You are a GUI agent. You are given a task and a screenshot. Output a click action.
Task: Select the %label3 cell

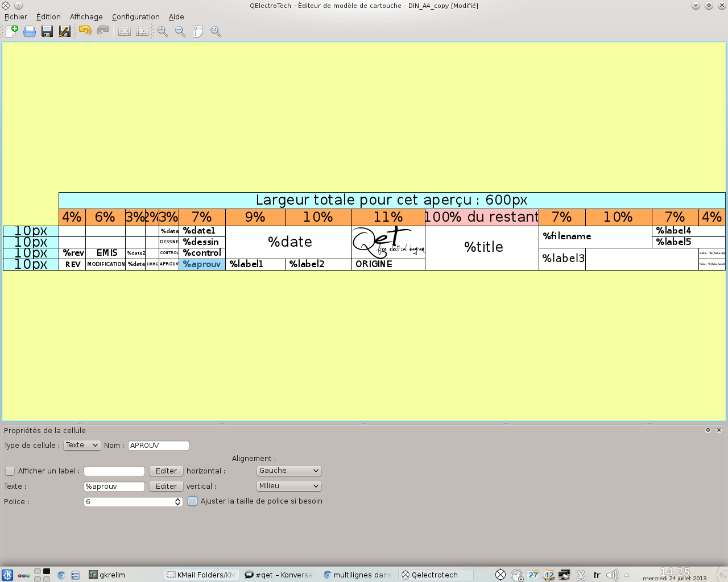pos(562,259)
